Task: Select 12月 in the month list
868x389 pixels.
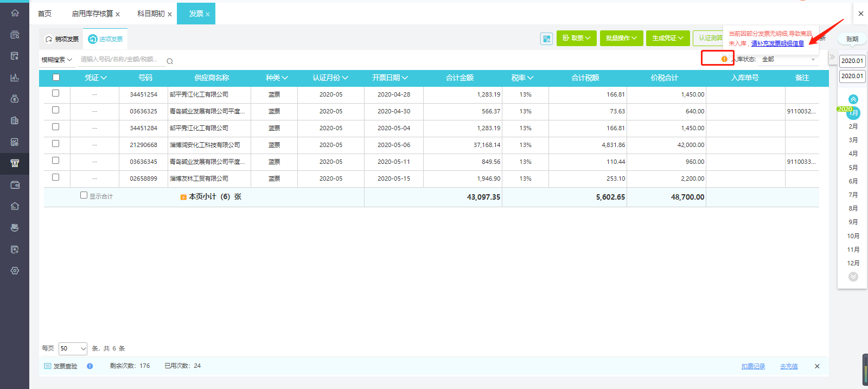Action: (x=853, y=263)
